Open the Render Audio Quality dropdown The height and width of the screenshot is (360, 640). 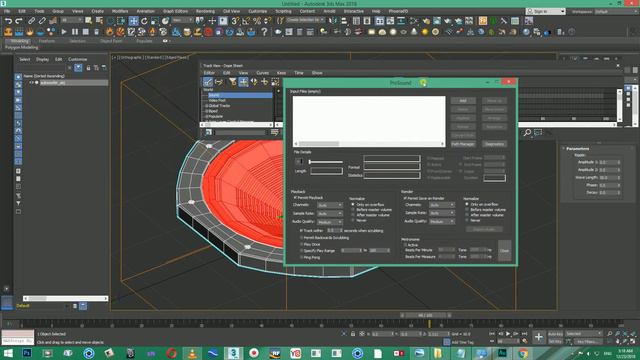click(442, 221)
